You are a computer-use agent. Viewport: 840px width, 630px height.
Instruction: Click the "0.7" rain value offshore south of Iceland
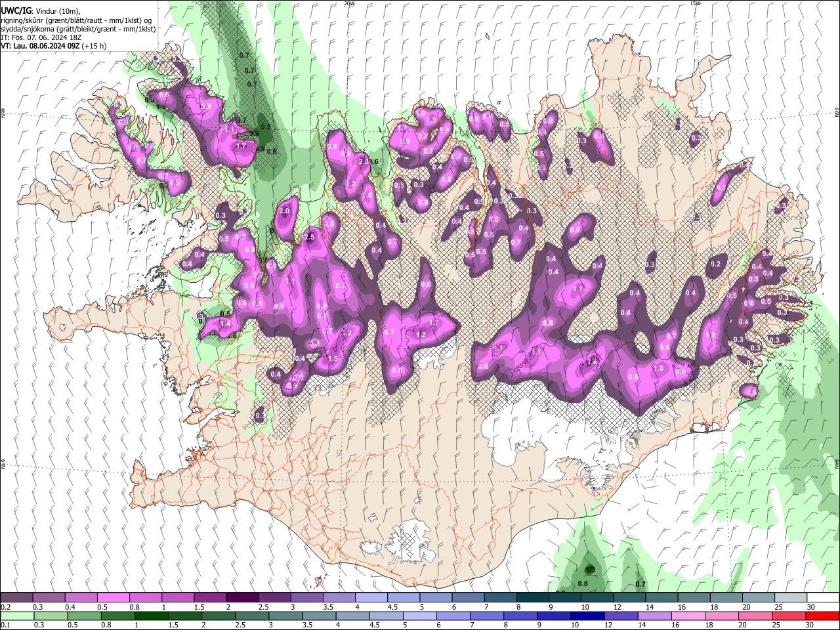[640, 584]
